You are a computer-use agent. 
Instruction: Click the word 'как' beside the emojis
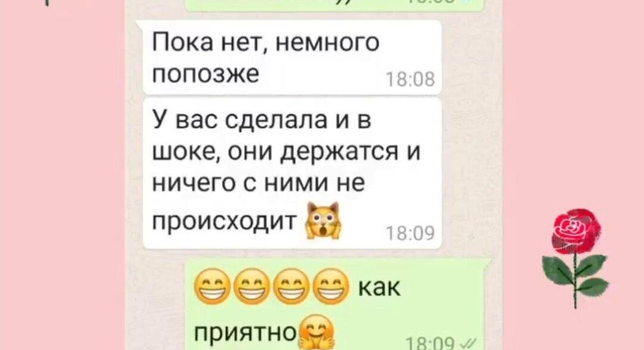379,287
